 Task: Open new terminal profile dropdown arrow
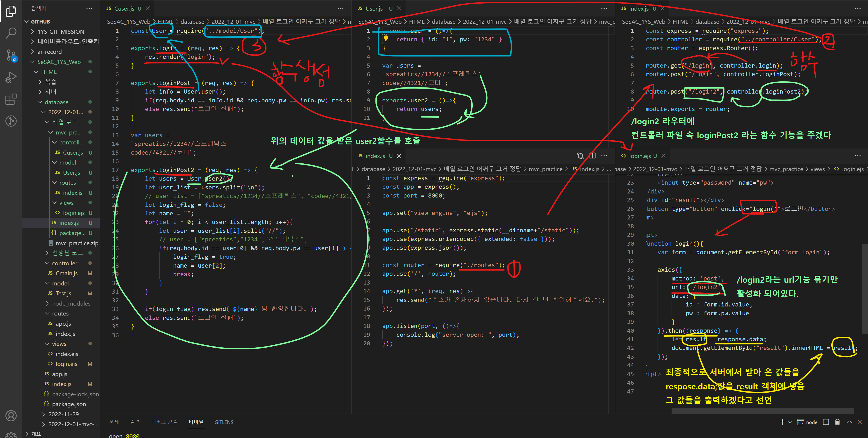coord(790,422)
